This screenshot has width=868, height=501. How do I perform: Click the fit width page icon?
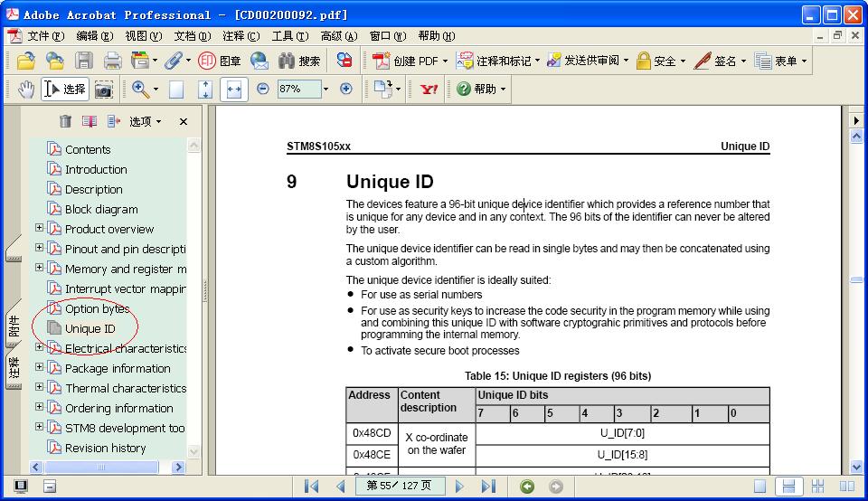tap(233, 90)
